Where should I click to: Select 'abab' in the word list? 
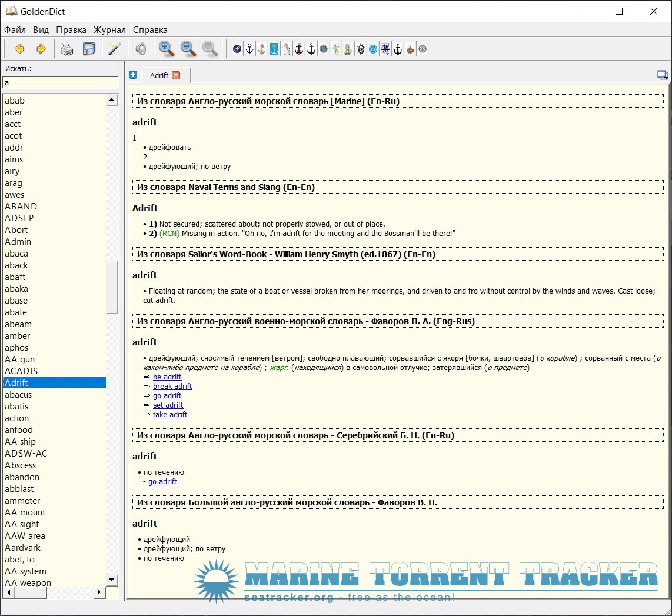click(54, 100)
